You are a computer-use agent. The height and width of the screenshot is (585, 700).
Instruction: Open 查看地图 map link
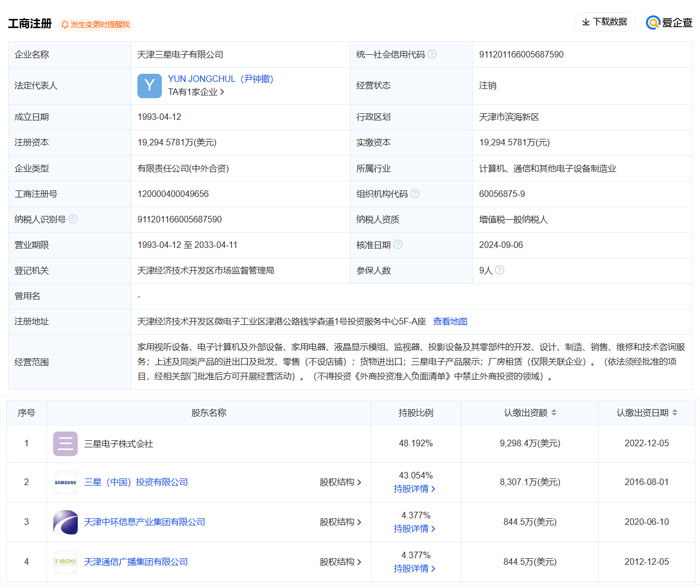click(x=450, y=321)
